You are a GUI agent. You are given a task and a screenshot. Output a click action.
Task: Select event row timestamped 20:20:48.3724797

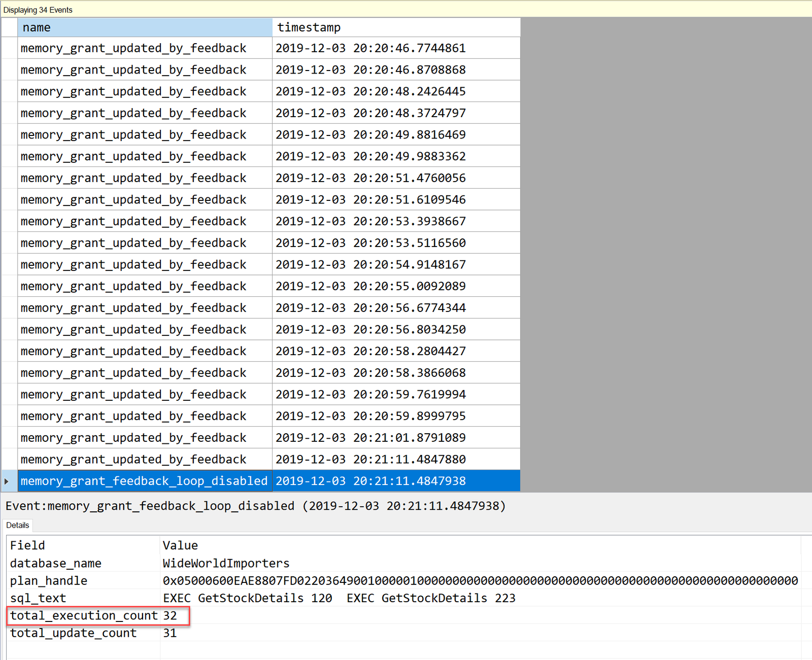pyautogui.click(x=261, y=113)
